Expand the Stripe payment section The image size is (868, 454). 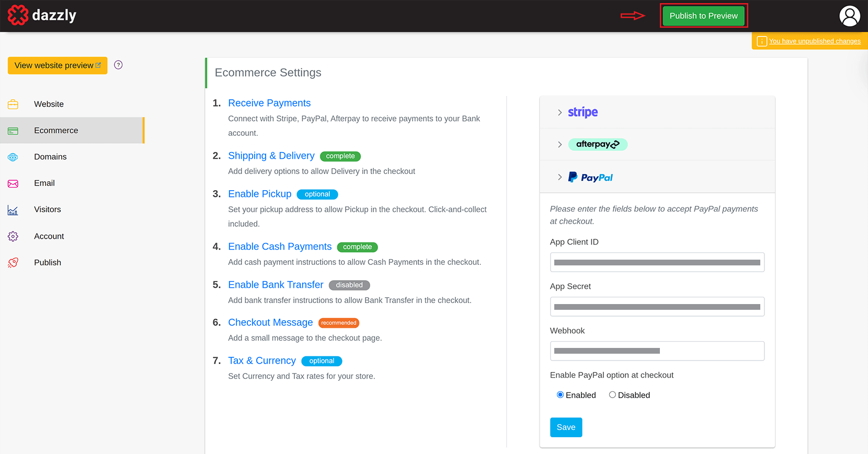[x=560, y=113]
